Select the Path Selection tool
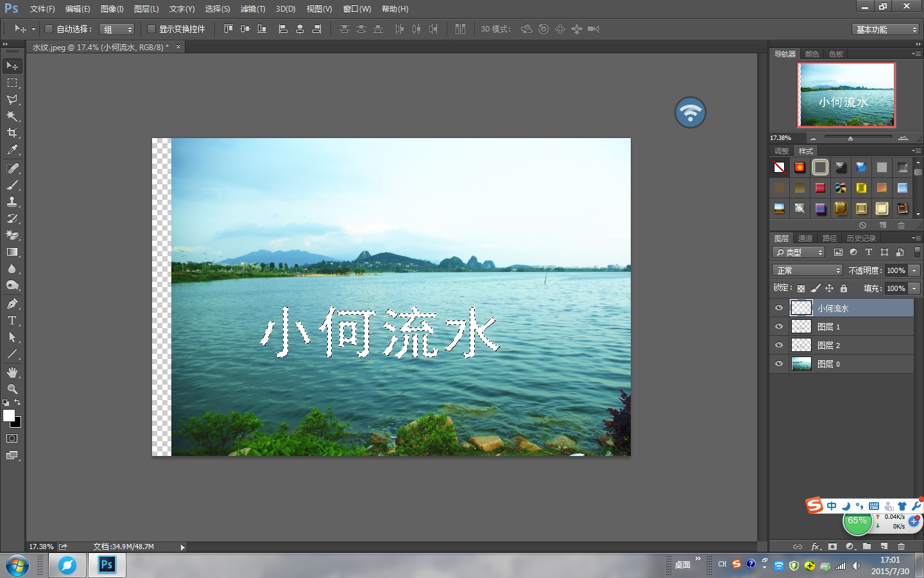Image resolution: width=924 pixels, height=578 pixels. (12, 337)
